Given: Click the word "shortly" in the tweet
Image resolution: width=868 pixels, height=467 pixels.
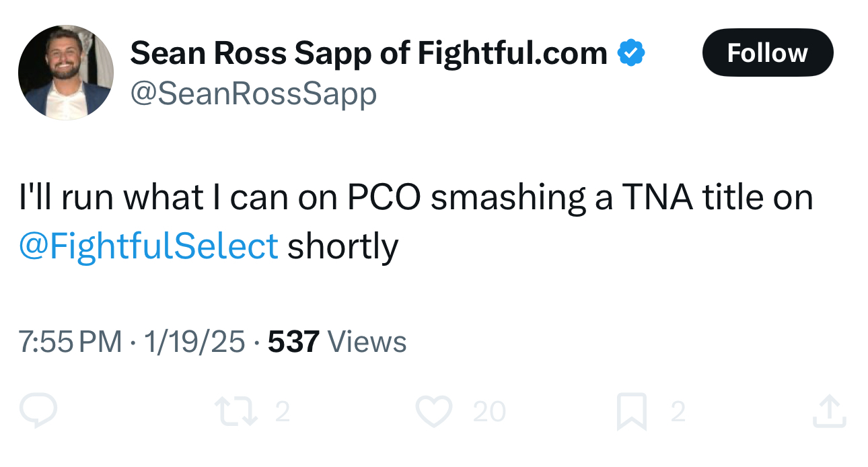Looking at the screenshot, I should click(343, 246).
